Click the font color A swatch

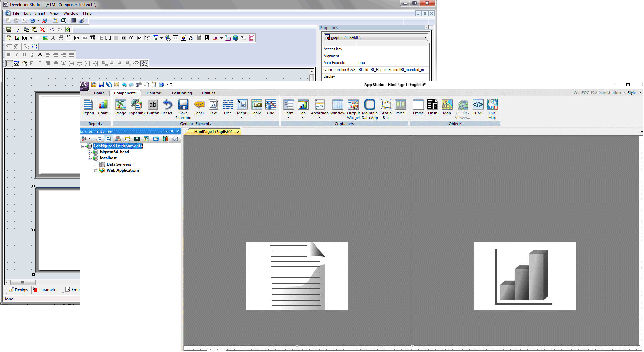coord(40,55)
